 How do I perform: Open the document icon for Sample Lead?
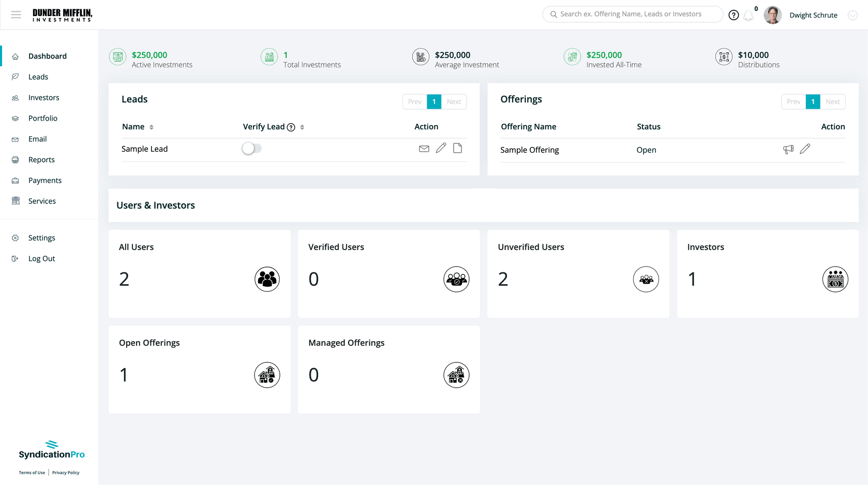[x=457, y=149]
